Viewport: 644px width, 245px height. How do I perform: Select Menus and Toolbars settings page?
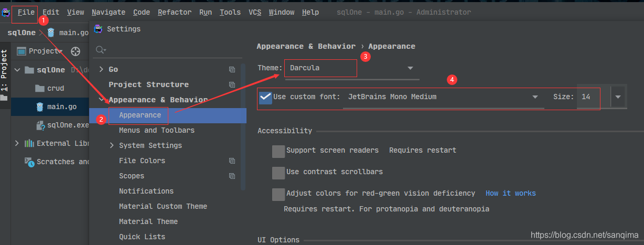click(x=157, y=130)
